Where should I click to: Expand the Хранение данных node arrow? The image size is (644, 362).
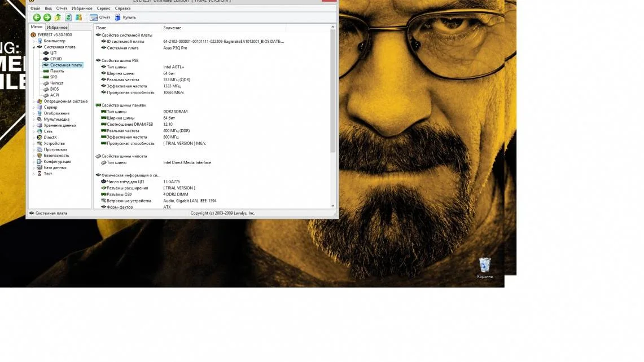tap(34, 125)
